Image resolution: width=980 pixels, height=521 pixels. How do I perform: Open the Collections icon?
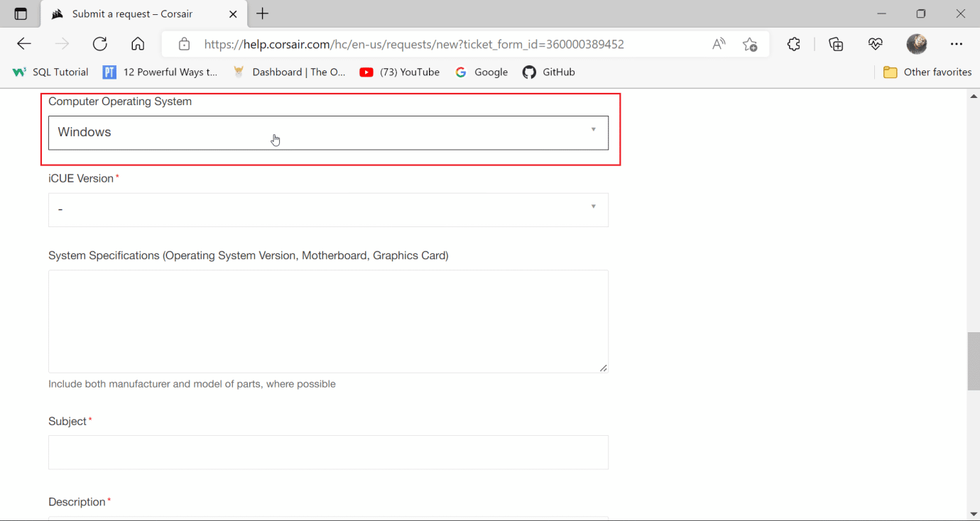click(836, 44)
